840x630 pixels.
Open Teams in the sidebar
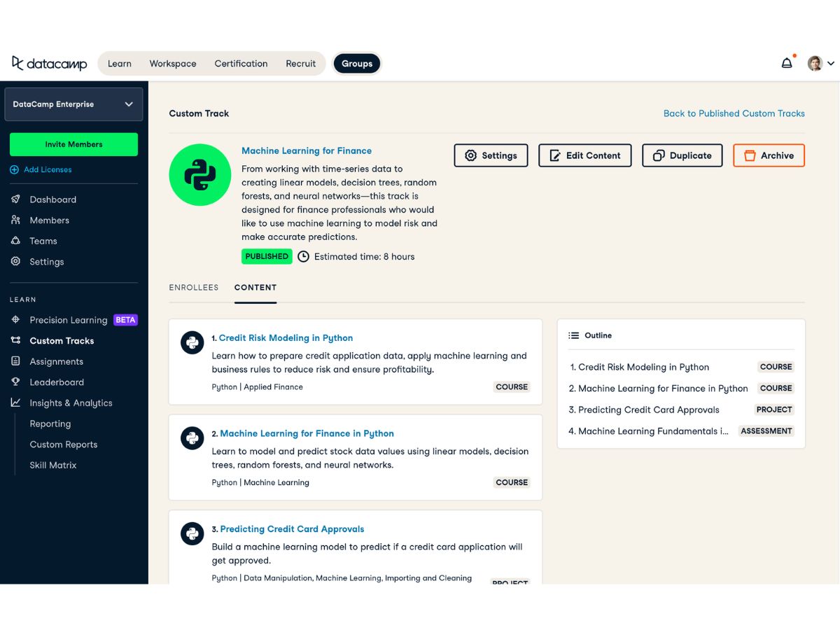click(x=43, y=241)
